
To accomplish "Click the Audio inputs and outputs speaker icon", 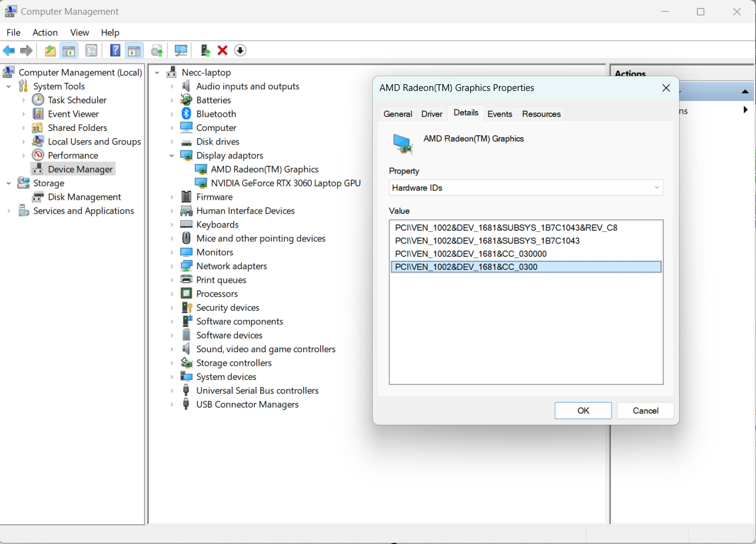I will [x=186, y=86].
